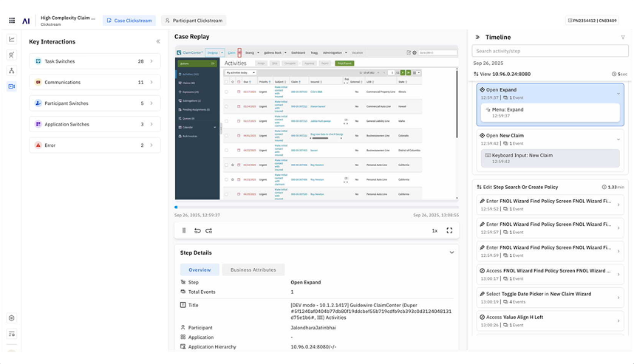Click the Communications icon

pyautogui.click(x=38, y=82)
